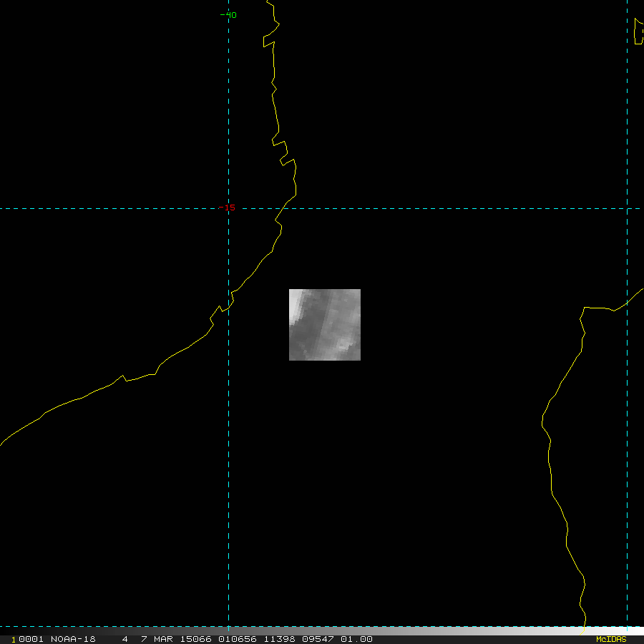Click the red -15 latitude label
Viewport: 644px width, 644px height.
point(228,208)
